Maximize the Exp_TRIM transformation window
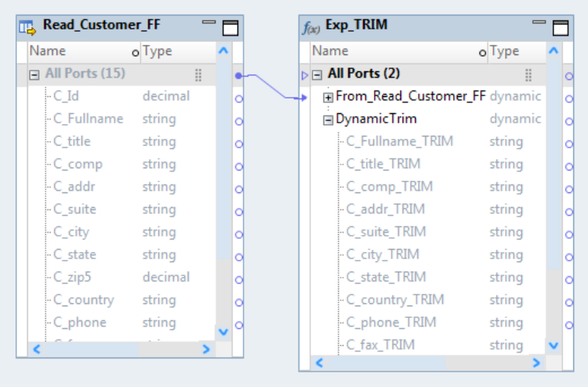Viewport: 588px width, 387px height. [x=560, y=28]
